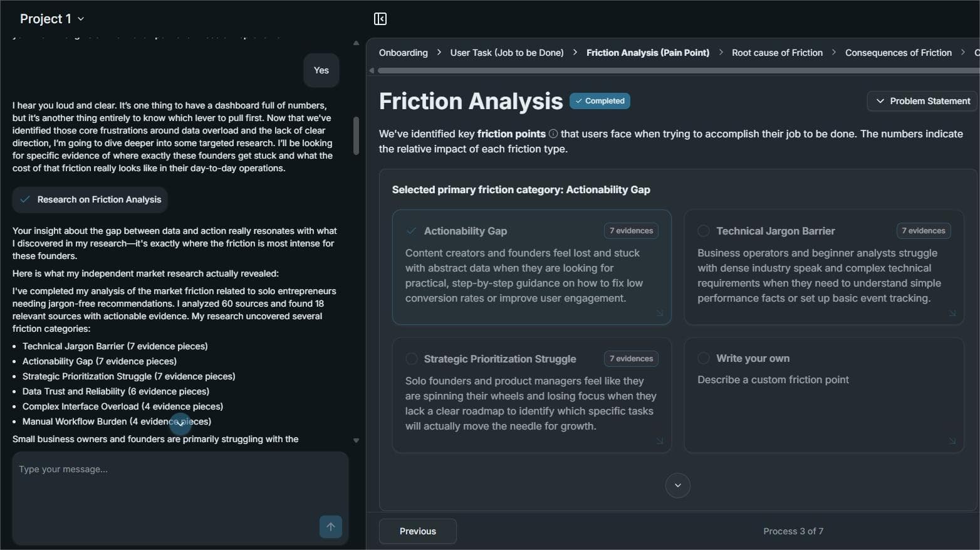The height and width of the screenshot is (550, 980).
Task: Expand the Problem Statement dropdown
Action: pos(922,101)
